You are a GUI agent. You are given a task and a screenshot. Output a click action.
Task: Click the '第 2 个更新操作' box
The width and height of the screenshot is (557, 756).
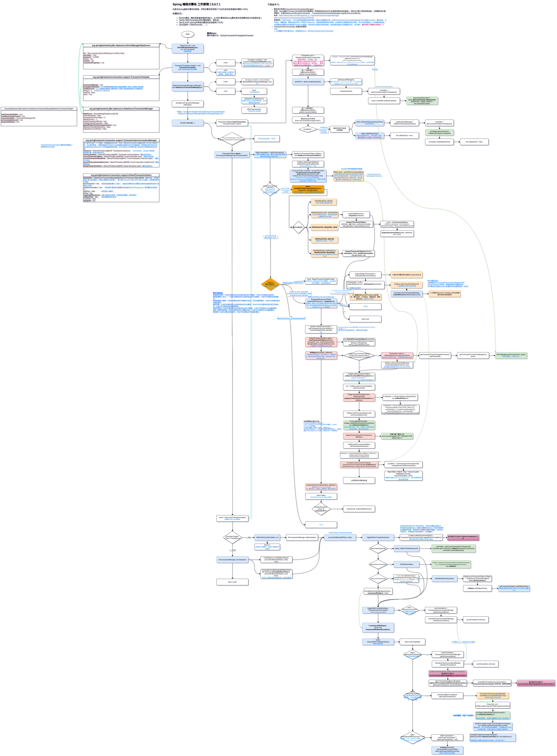tap(308, 110)
